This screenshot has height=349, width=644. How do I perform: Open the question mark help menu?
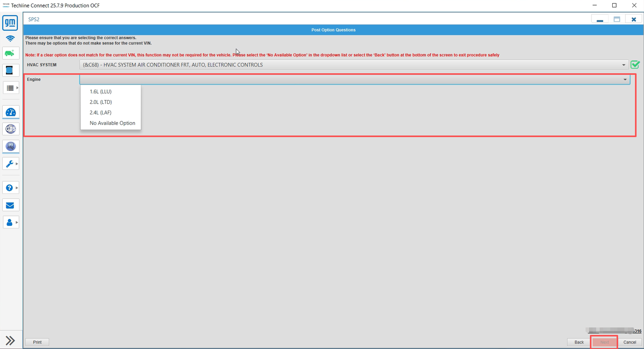[x=11, y=188]
